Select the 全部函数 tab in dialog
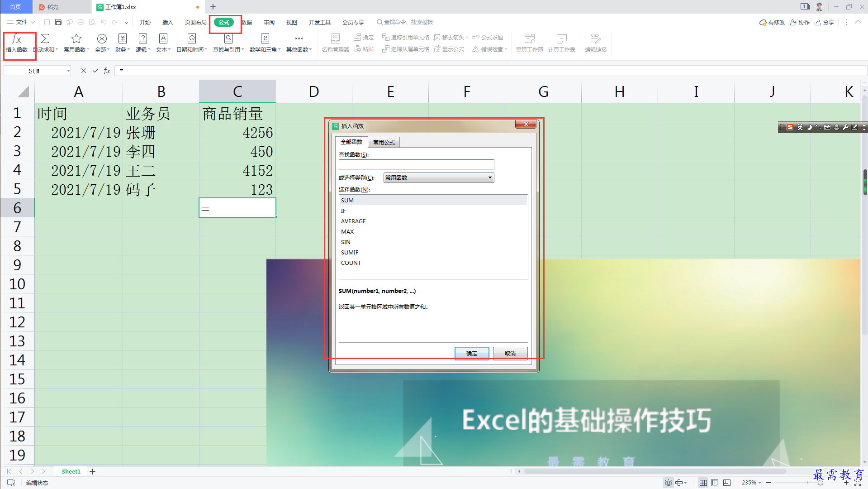868x489 pixels. 351,142
